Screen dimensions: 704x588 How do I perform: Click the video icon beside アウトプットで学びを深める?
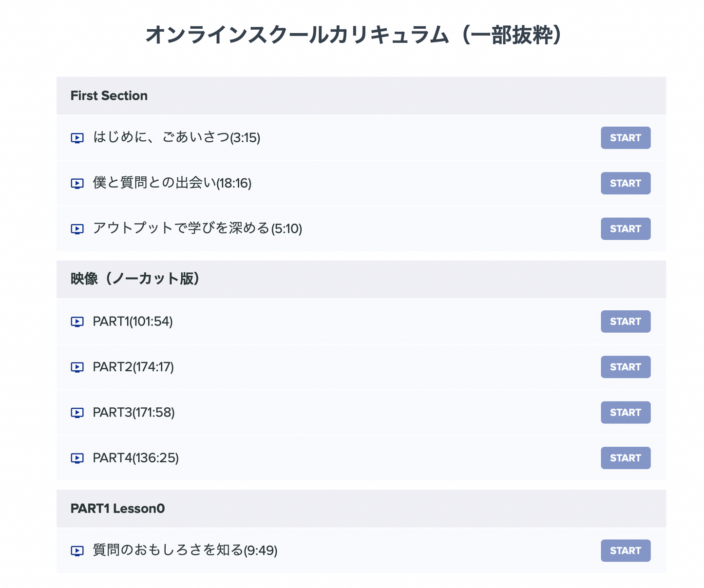pyautogui.click(x=77, y=229)
